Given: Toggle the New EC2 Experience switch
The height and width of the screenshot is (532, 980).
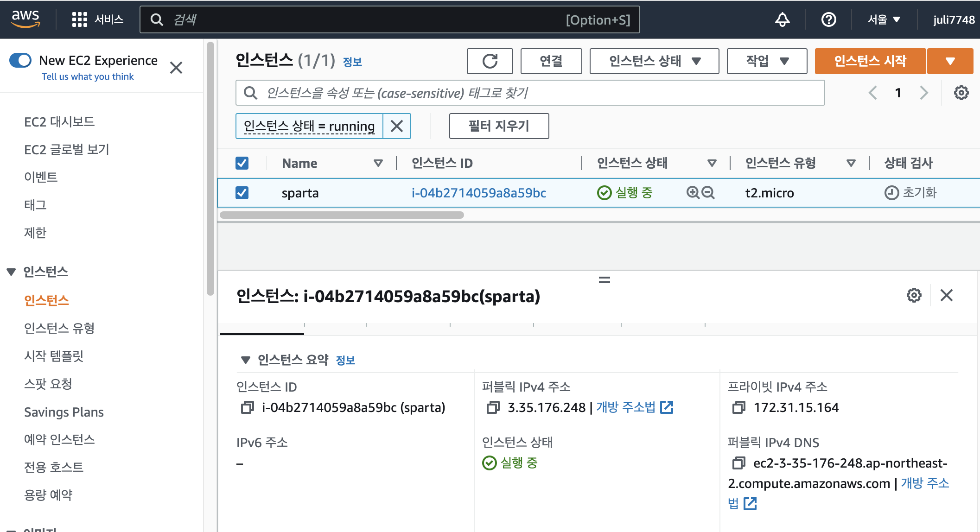Looking at the screenshot, I should (x=20, y=60).
